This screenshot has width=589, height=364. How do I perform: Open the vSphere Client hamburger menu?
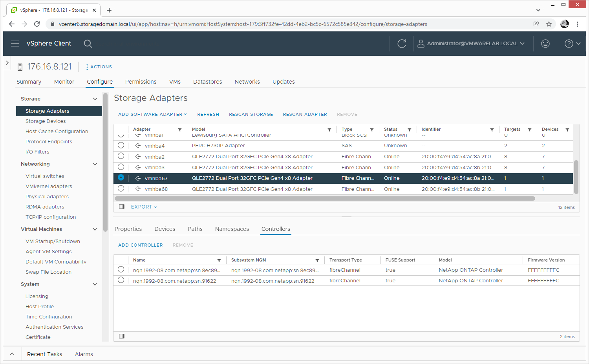click(x=15, y=44)
